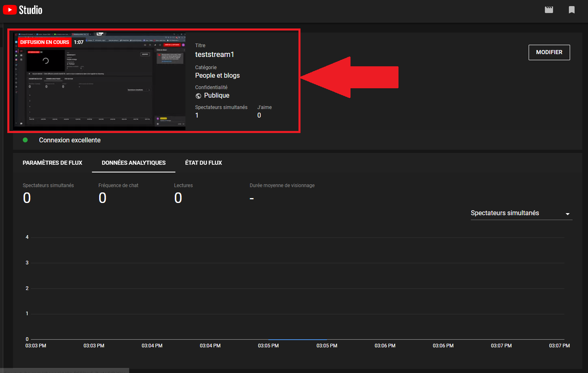The width and height of the screenshot is (588, 373).
Task: Switch to the Paramètres de flux tab
Action: (52, 163)
